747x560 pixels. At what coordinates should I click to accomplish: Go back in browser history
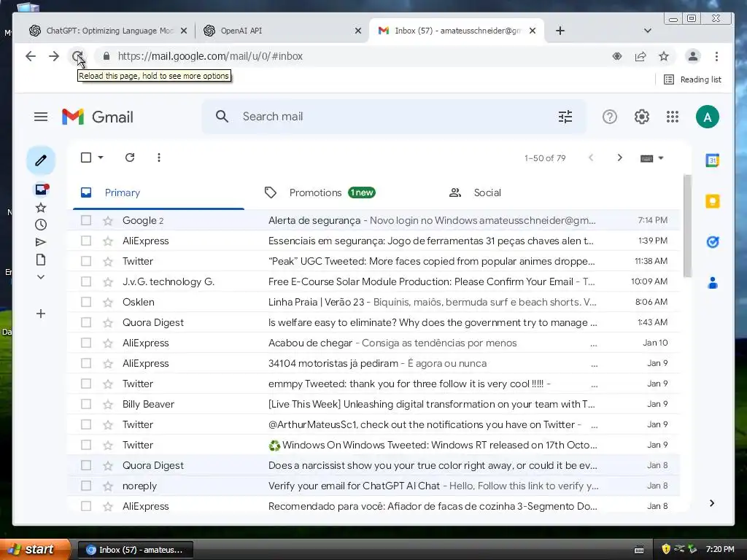pyautogui.click(x=31, y=56)
